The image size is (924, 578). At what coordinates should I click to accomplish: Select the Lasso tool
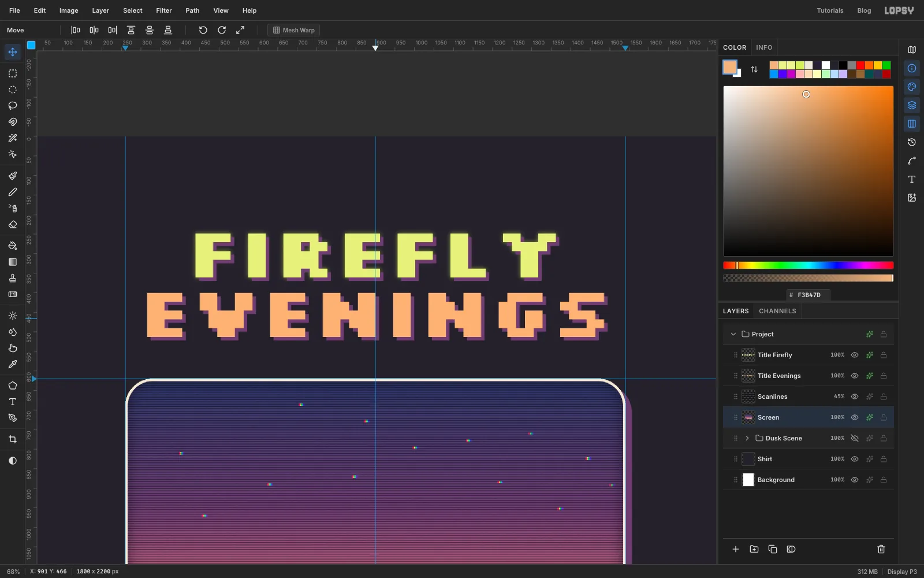[x=13, y=106]
